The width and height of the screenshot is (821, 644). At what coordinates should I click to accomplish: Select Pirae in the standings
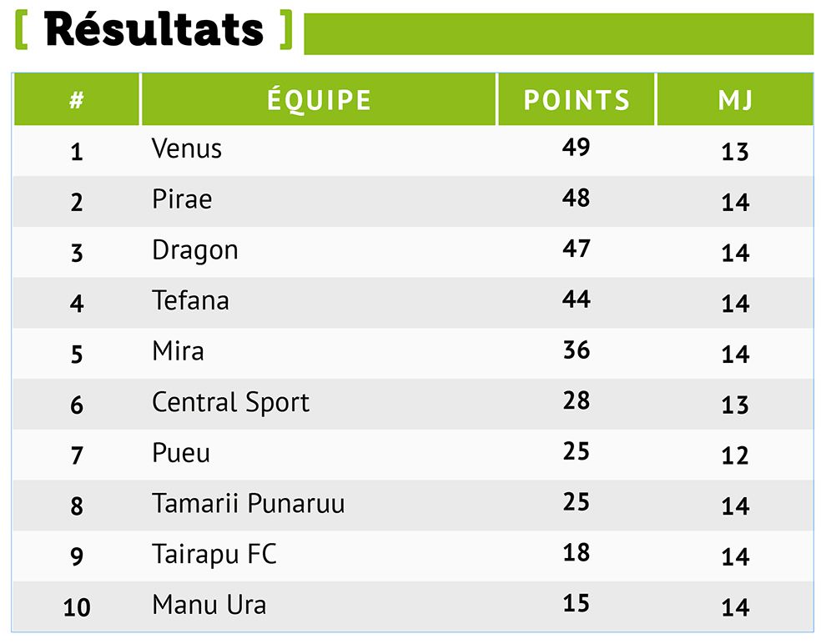182,200
